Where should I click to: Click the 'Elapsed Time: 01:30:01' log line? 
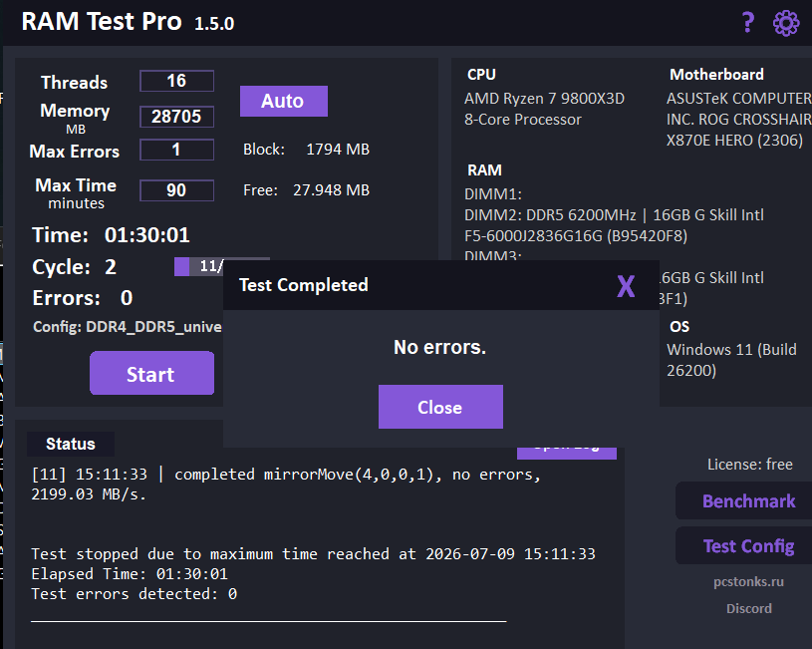(130, 574)
